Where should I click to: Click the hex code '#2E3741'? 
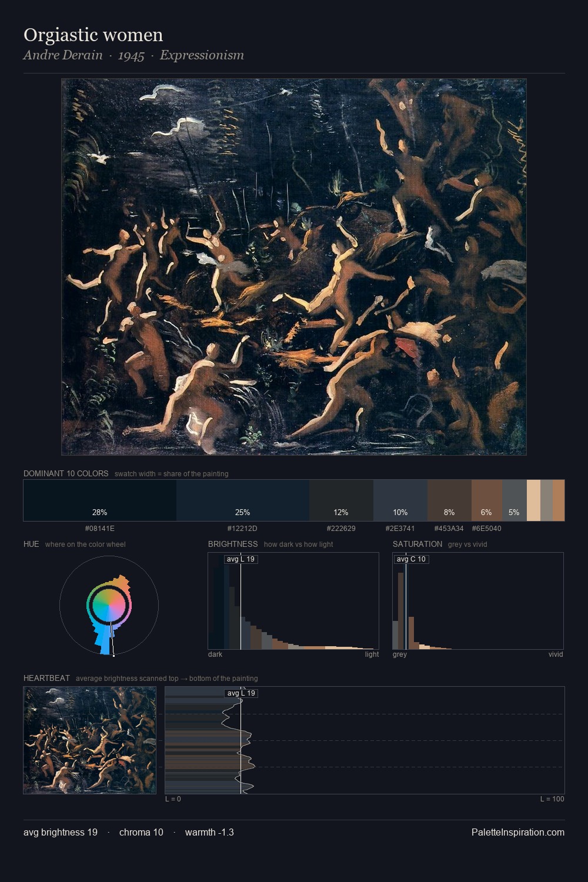coord(400,528)
